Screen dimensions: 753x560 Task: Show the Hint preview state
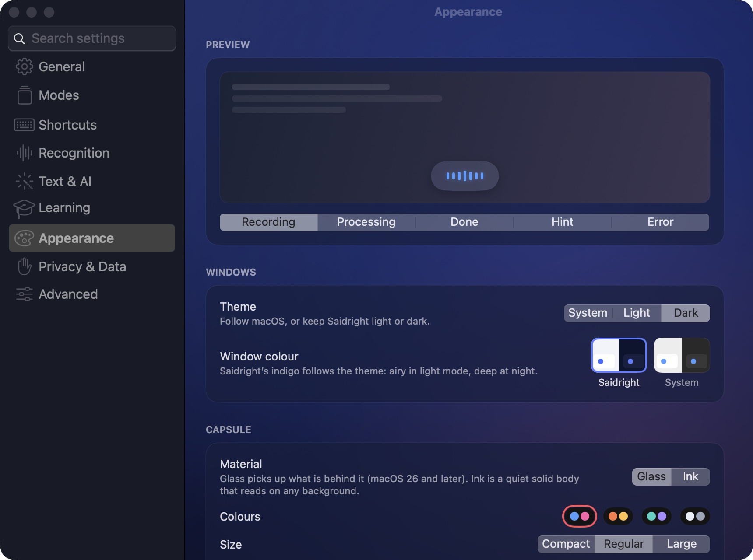click(563, 222)
